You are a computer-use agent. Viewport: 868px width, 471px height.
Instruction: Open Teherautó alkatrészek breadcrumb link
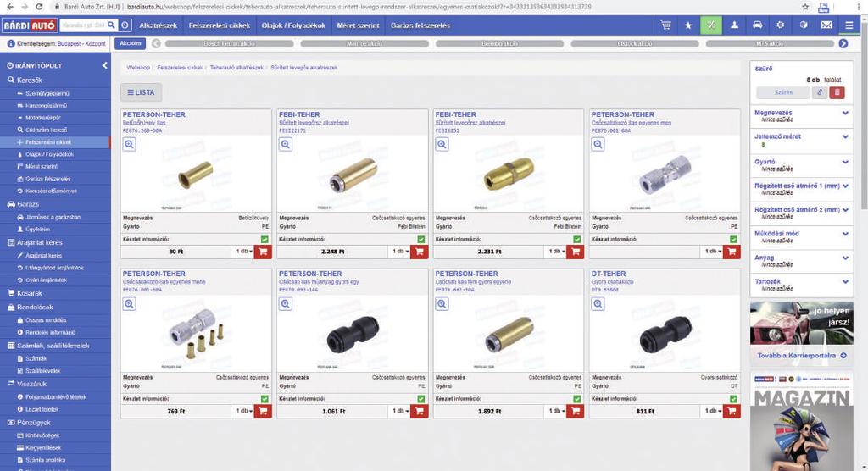(x=236, y=68)
